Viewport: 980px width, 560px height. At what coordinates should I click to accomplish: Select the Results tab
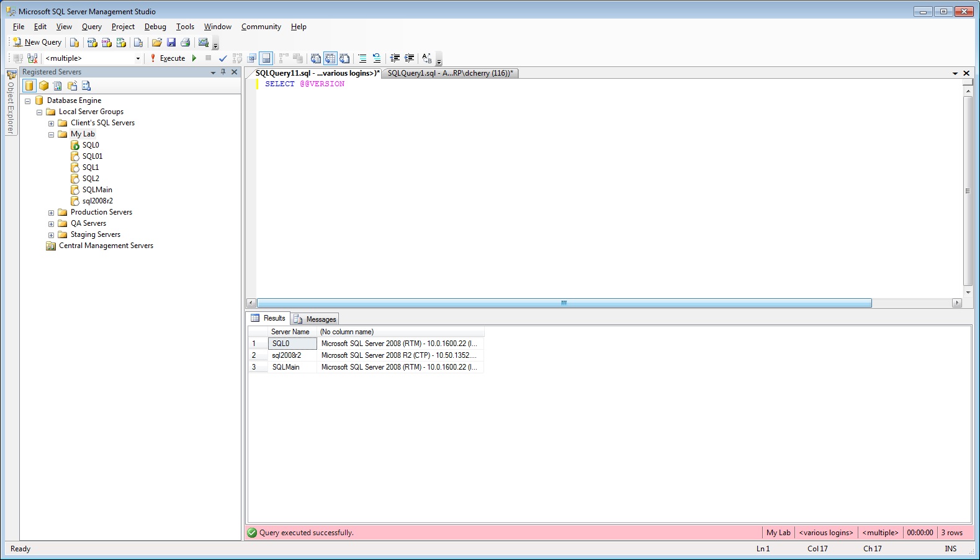(x=268, y=318)
